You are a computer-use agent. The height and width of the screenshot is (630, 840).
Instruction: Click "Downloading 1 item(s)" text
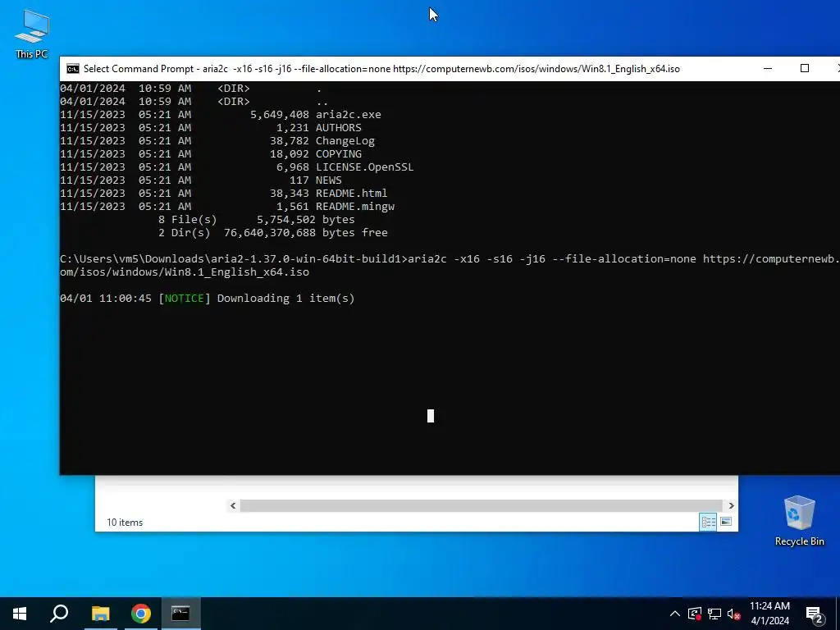pos(285,299)
